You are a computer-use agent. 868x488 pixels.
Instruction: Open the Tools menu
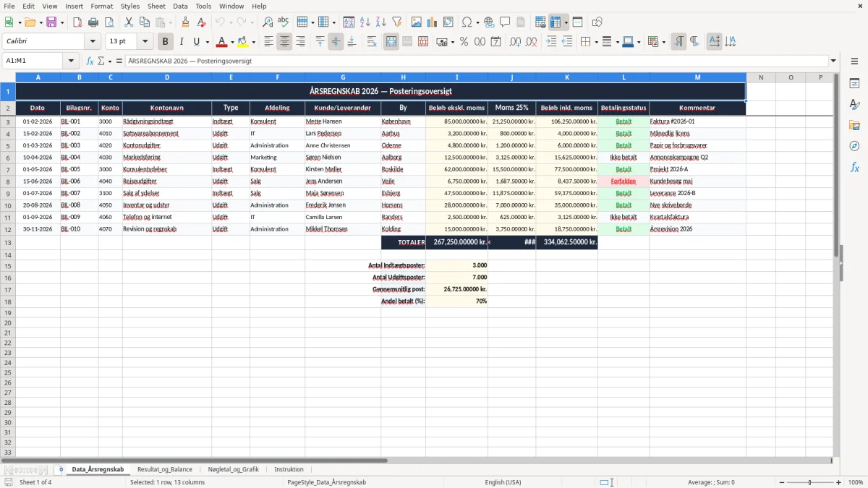click(x=203, y=6)
